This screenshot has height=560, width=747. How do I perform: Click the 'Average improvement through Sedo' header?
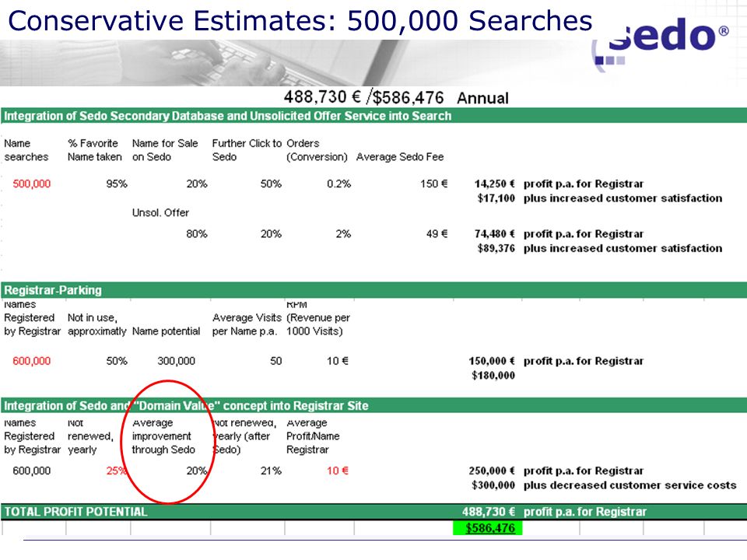163,436
